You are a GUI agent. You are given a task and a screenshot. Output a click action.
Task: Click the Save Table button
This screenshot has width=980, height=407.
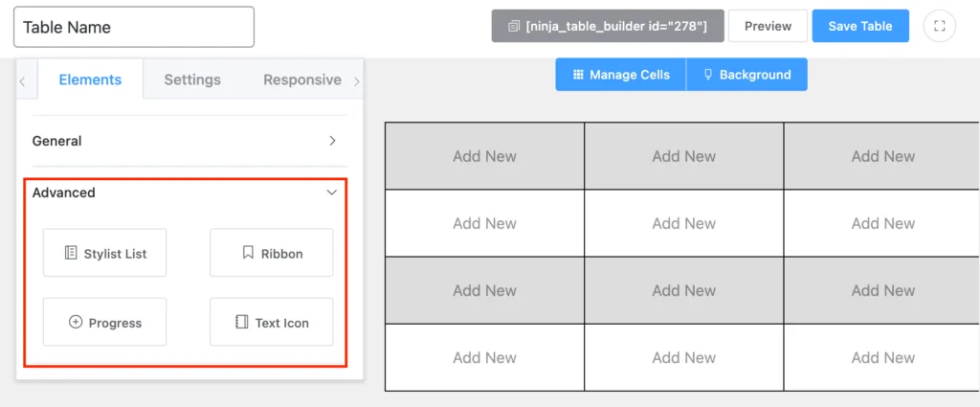click(x=860, y=26)
